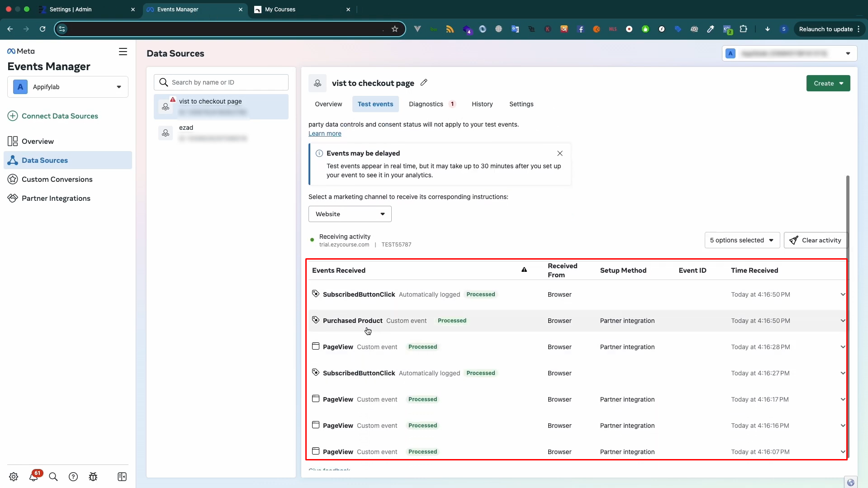This screenshot has width=868, height=488.
Task: Expand the PageView row at 4:16:07 PM
Action: click(x=843, y=452)
